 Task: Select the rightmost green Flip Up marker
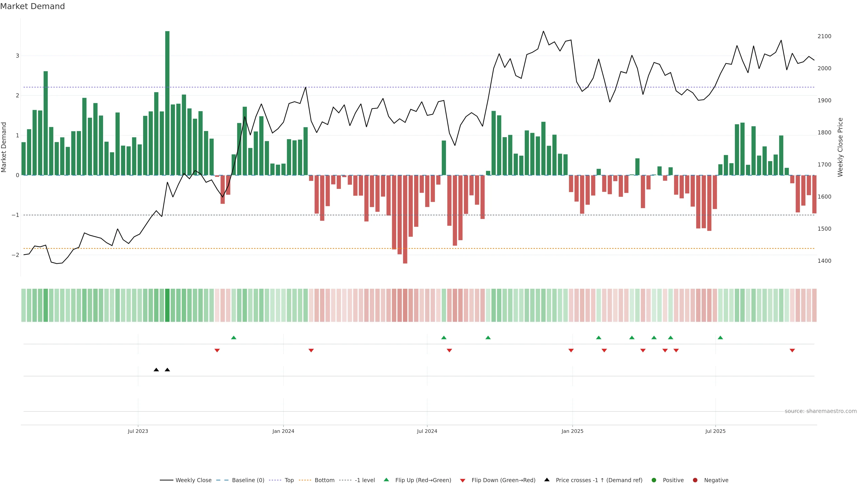[720, 338]
